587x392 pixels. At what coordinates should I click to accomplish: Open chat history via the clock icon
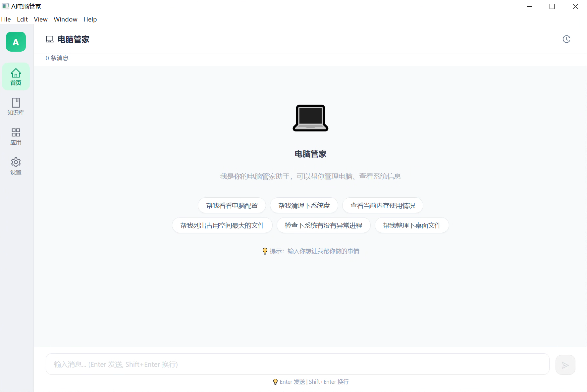point(566,39)
